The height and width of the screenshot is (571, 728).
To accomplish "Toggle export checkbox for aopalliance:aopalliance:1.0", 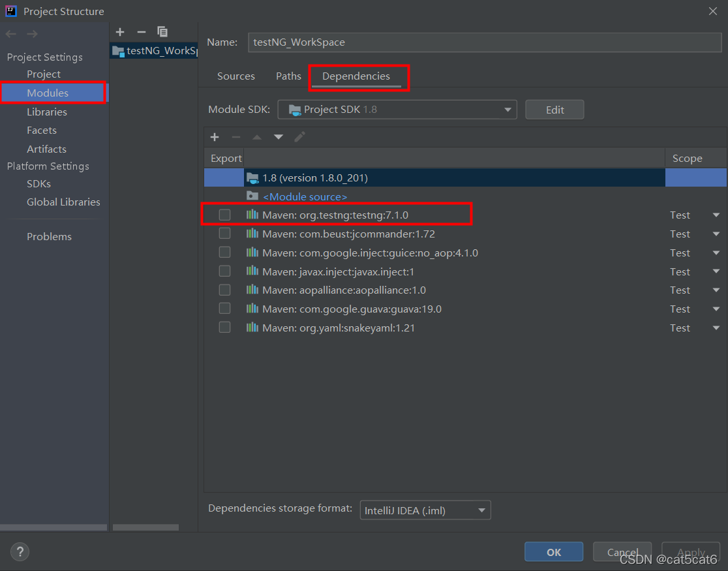I will 224,290.
